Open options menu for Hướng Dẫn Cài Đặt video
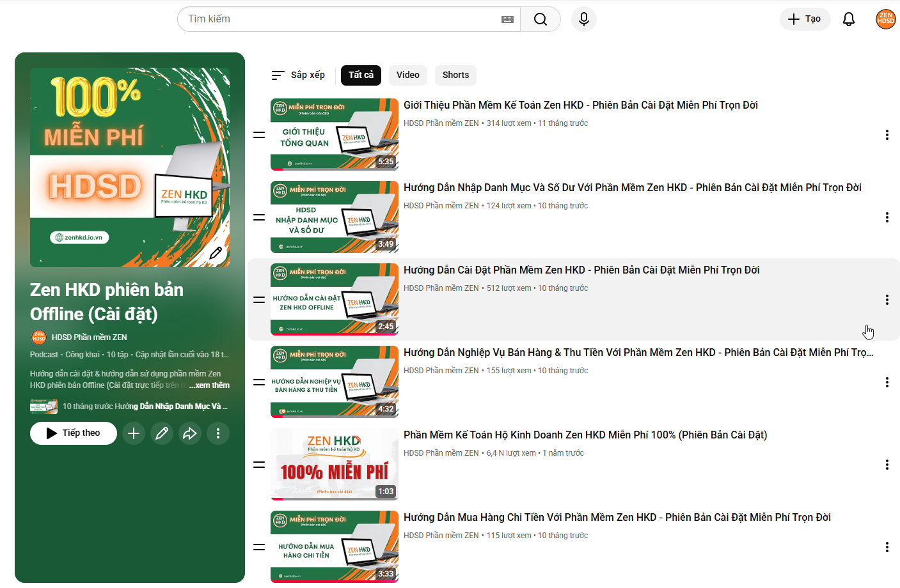 click(887, 300)
